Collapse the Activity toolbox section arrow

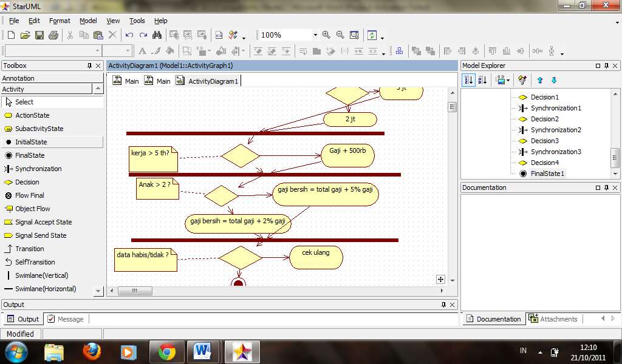[x=98, y=89]
